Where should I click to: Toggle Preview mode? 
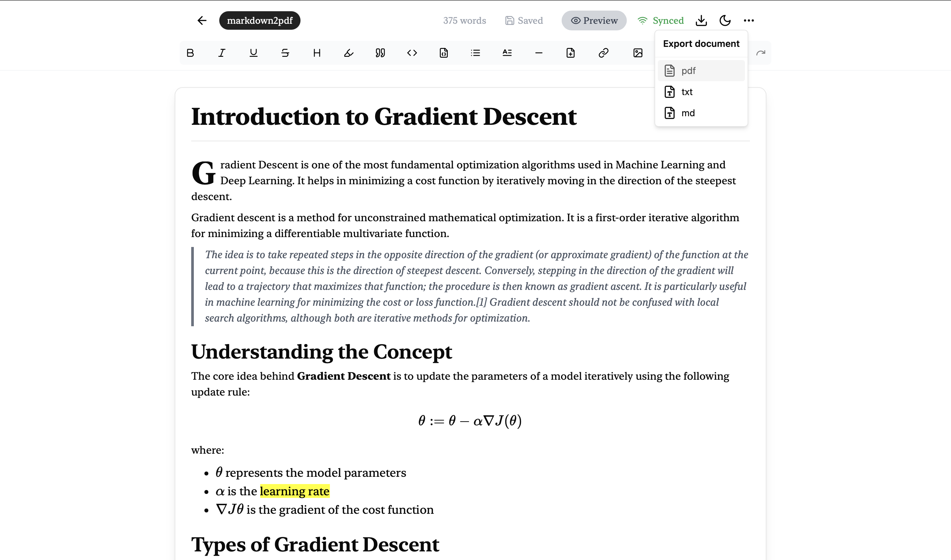[x=594, y=20]
